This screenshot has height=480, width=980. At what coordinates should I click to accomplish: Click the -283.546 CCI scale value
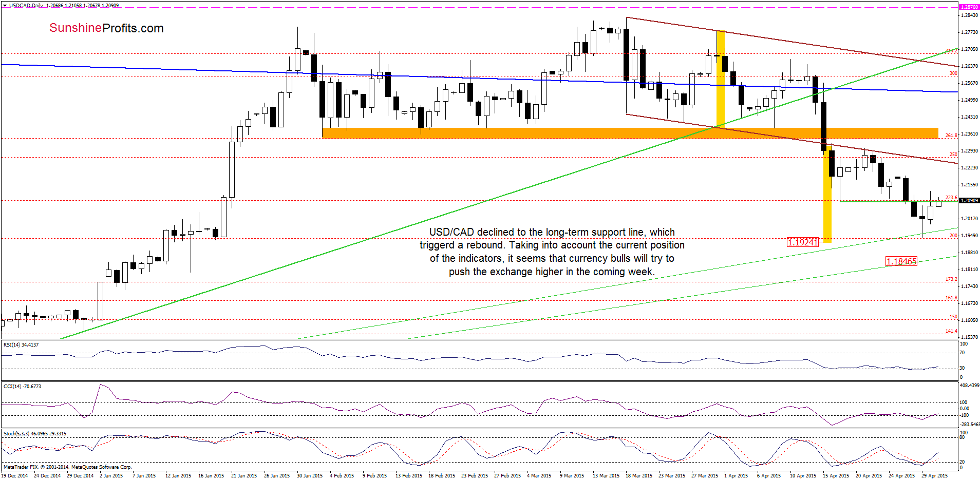[x=970, y=425]
